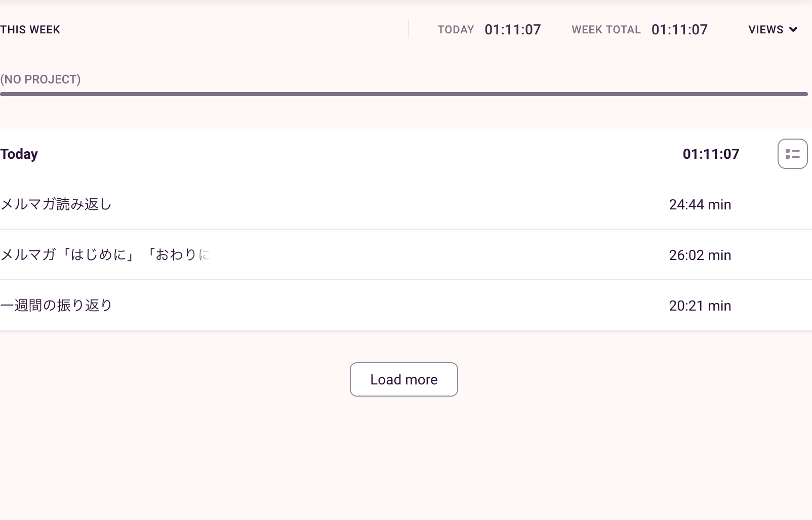Open the VIEWS dropdown
Image resolution: width=812 pixels, height=520 pixels.
coord(765,29)
